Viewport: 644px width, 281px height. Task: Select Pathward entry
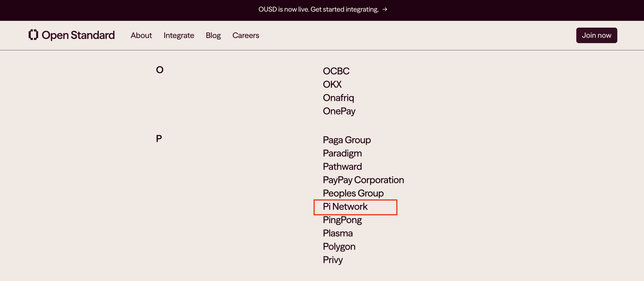[342, 166]
